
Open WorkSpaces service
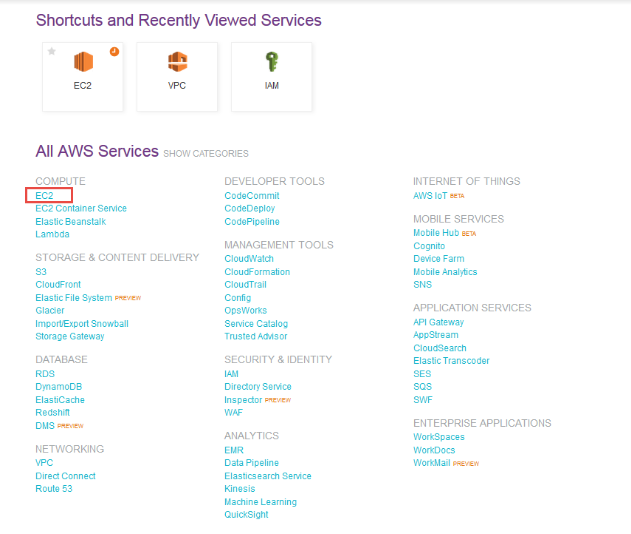(x=439, y=437)
